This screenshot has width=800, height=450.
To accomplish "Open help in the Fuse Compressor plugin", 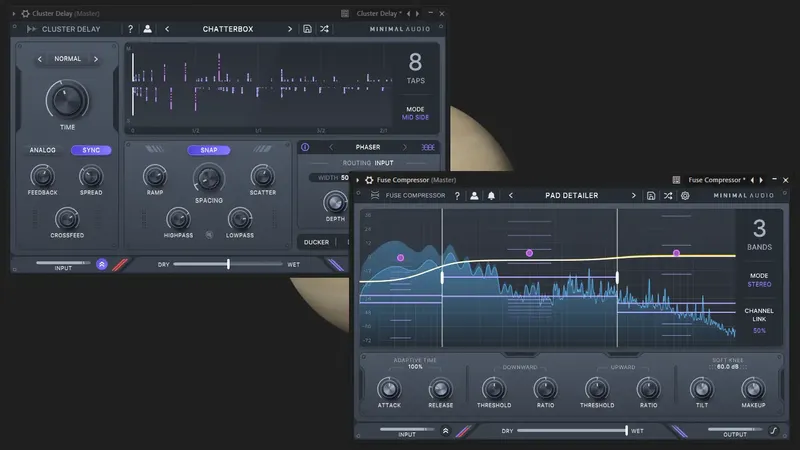I will coord(457,195).
